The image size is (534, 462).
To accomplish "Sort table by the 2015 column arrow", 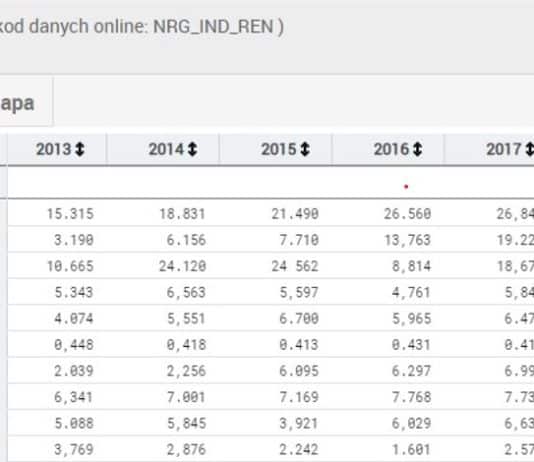I will (x=305, y=149).
